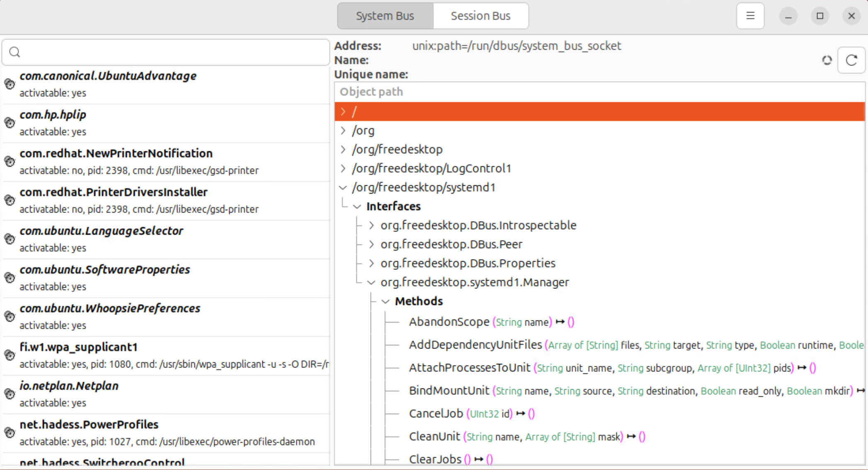Image resolution: width=868 pixels, height=470 pixels.
Task: Click the /org/freedesktop/systemd1 path label
Action: pos(424,187)
